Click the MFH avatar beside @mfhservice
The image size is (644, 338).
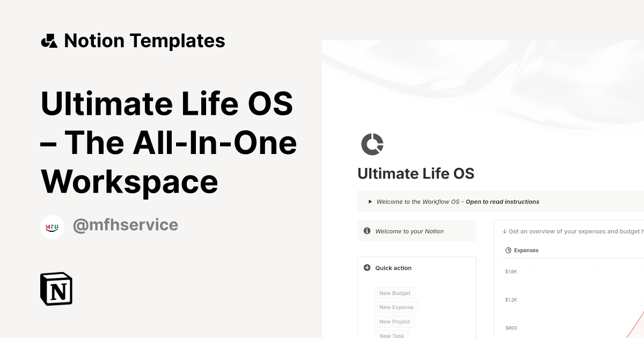click(52, 226)
